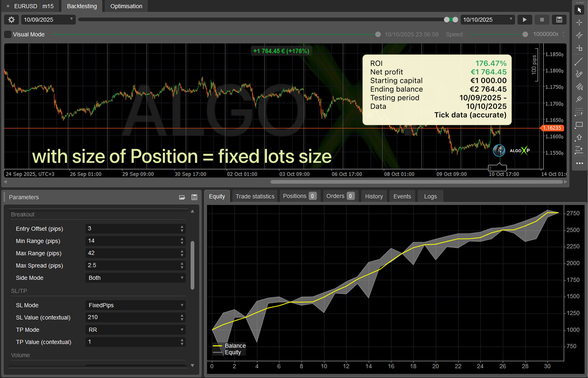Screen dimensions: 588x378
Task: Select the pencil freehand drawing tool
Action: (x=579, y=74)
